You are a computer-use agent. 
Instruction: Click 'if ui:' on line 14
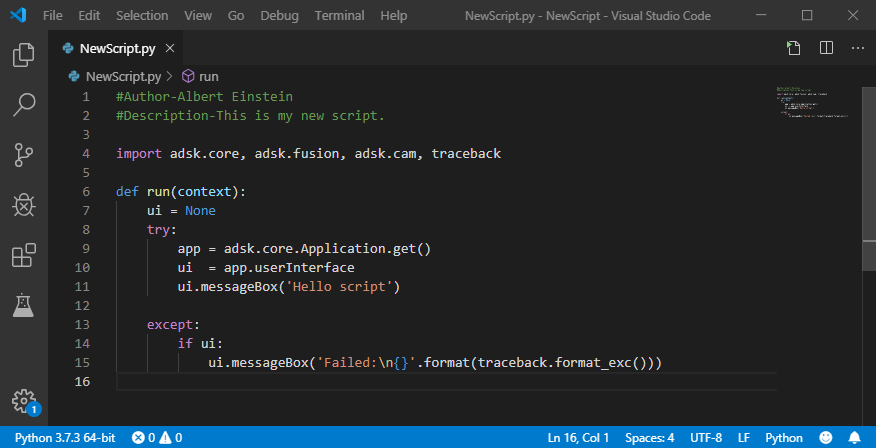201,344
